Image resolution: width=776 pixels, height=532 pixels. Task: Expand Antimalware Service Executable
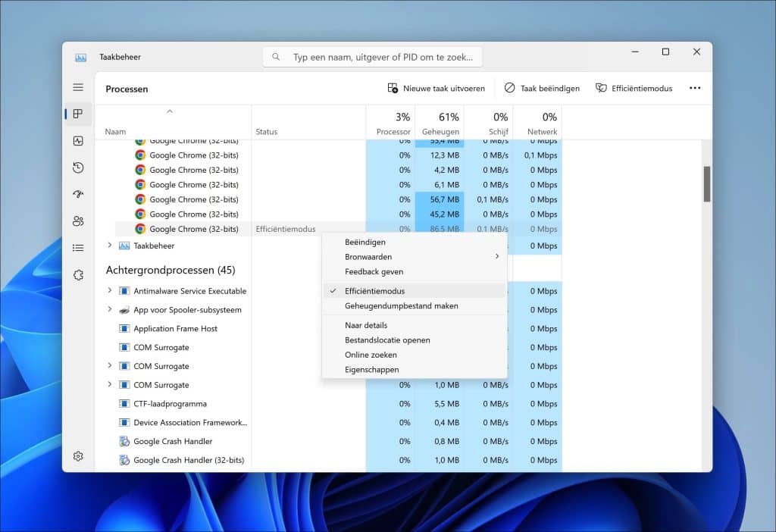click(x=110, y=290)
